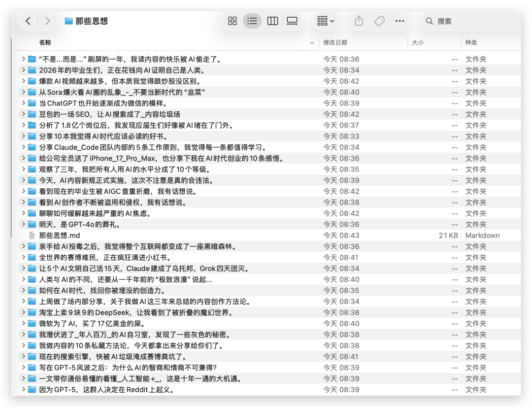Select folder icon of 人类与AI的不同

[32, 279]
